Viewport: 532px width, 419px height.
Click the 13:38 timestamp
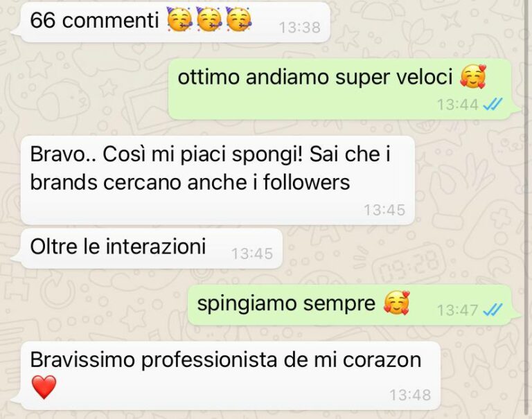pos(300,28)
